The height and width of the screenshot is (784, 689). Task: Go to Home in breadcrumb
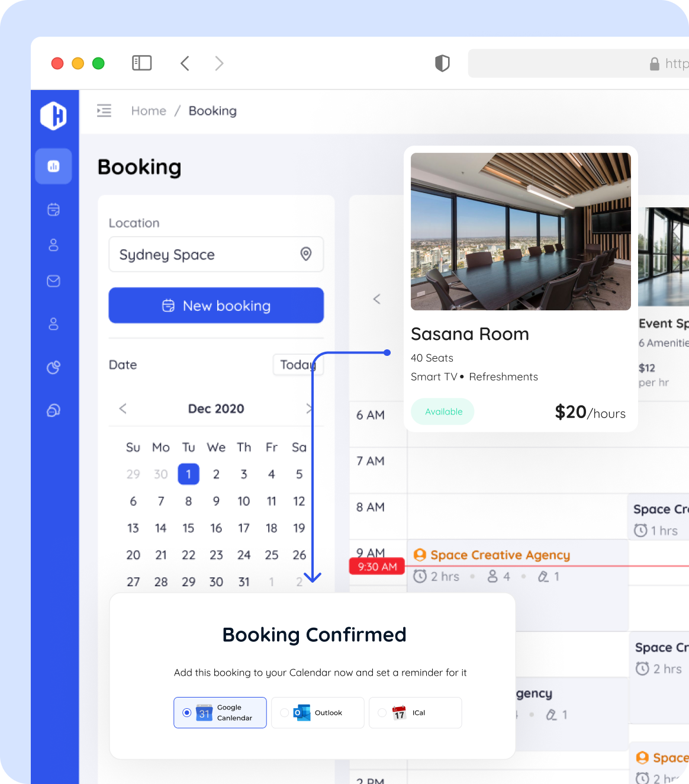(149, 111)
